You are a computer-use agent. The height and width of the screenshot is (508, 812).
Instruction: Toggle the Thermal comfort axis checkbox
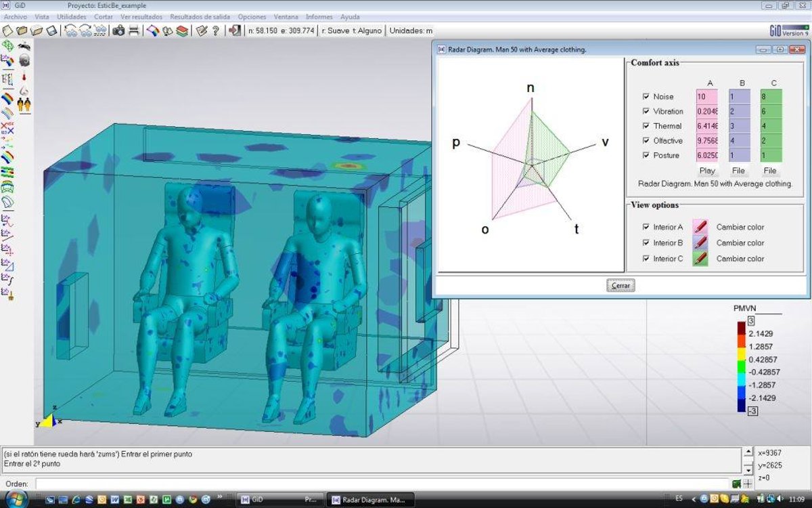(x=646, y=126)
